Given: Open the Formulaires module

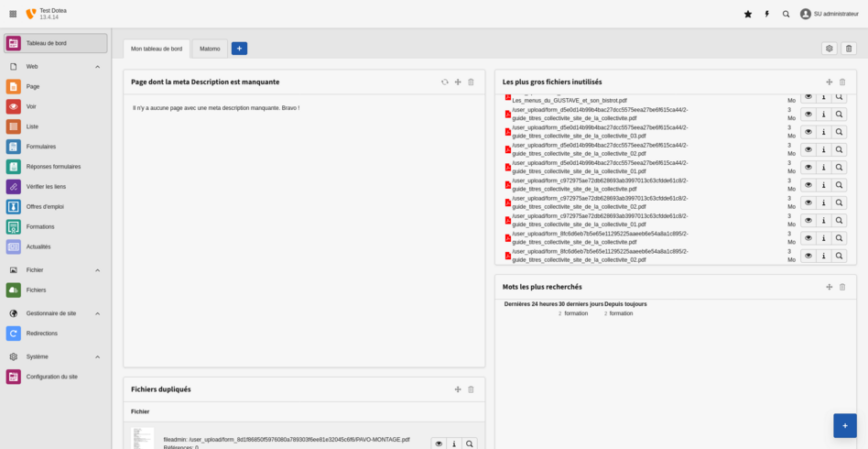Looking at the screenshot, I should coord(55,147).
